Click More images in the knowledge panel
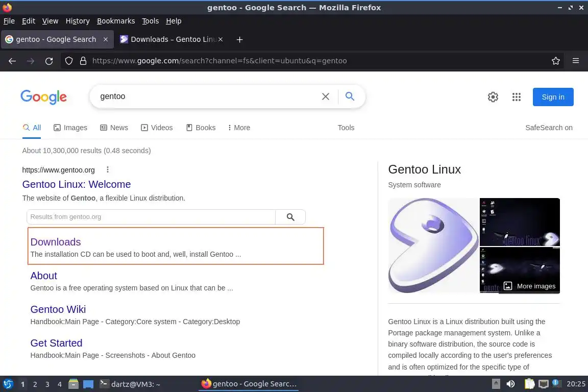 point(529,286)
